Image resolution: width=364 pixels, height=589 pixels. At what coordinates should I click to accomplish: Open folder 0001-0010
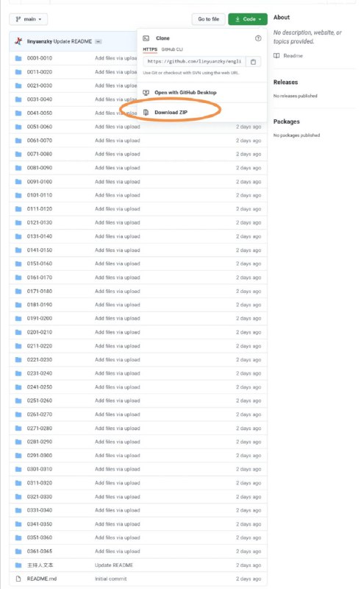40,58
